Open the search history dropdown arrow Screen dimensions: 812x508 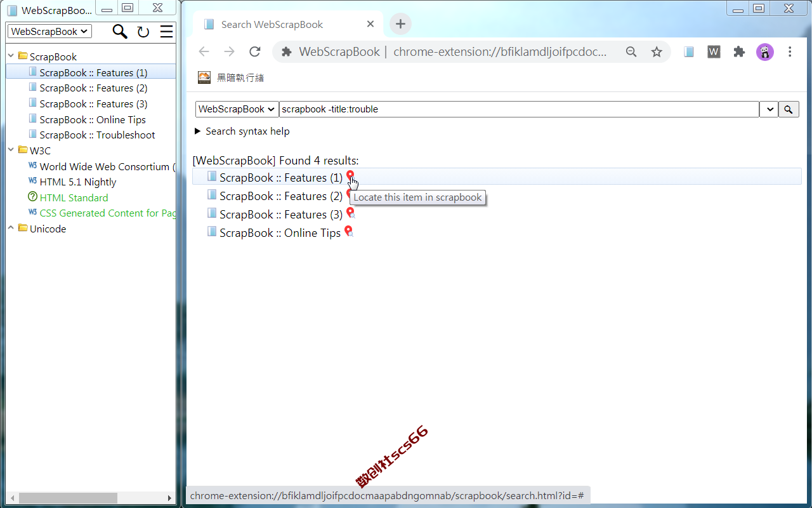tap(769, 109)
